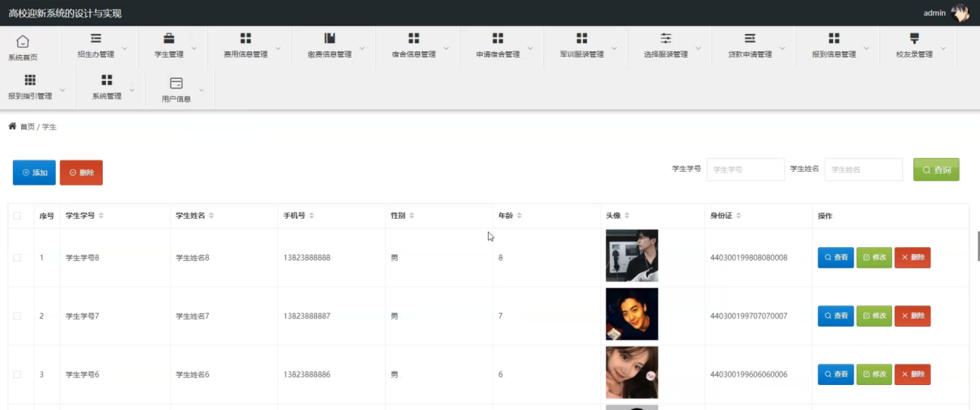The width and height of the screenshot is (980, 410).
Task: Toggle the select-all checkbox in table header
Action: pos(17,216)
